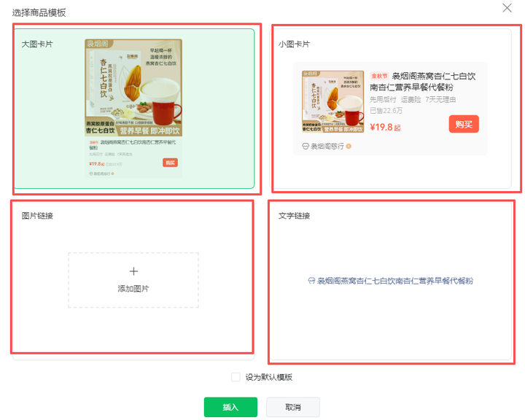Click large product image in 大图卡片
525x420 pixels.
pos(133,87)
